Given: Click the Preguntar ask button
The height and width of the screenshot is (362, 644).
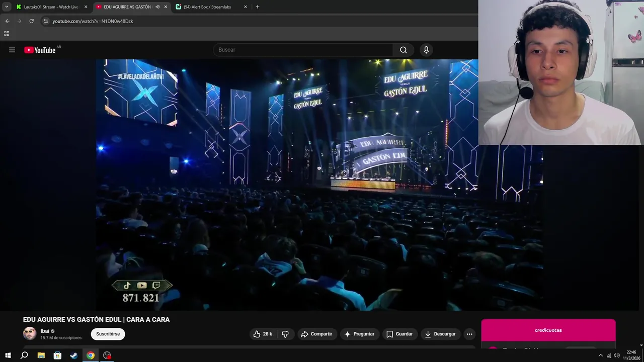Looking at the screenshot, I should 359,334.
